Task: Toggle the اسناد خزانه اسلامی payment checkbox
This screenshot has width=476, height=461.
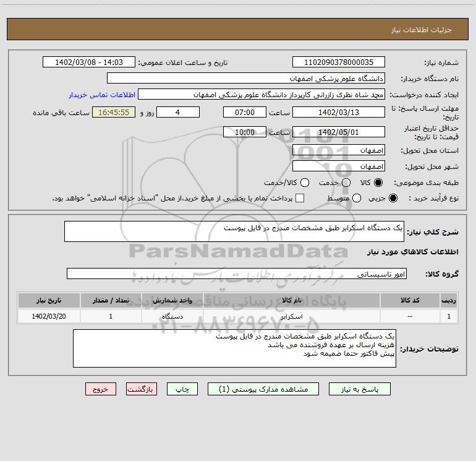Action: point(300,198)
